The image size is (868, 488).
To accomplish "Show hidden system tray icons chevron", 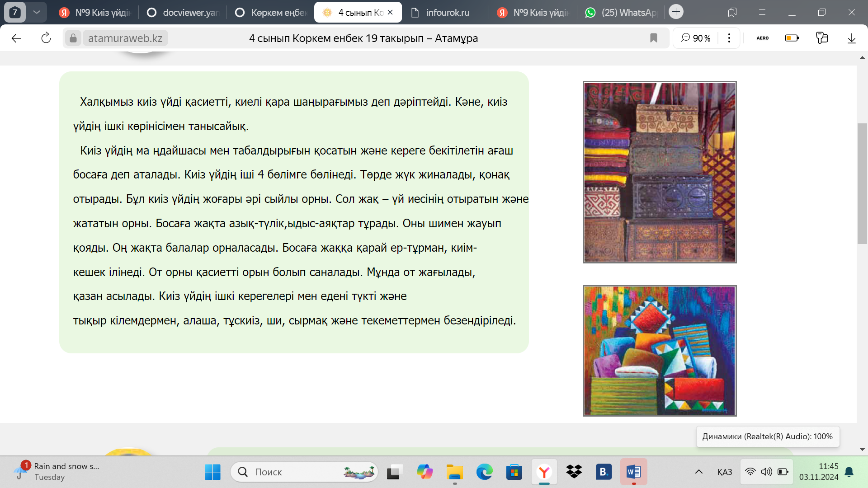I will click(698, 472).
